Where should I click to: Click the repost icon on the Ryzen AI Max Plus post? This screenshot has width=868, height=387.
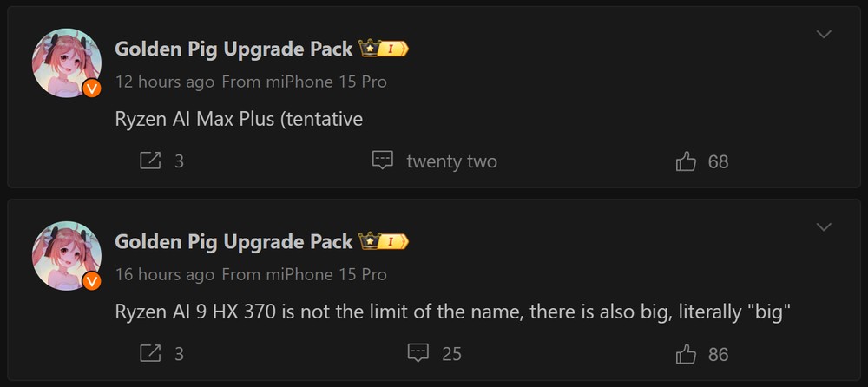[150, 161]
